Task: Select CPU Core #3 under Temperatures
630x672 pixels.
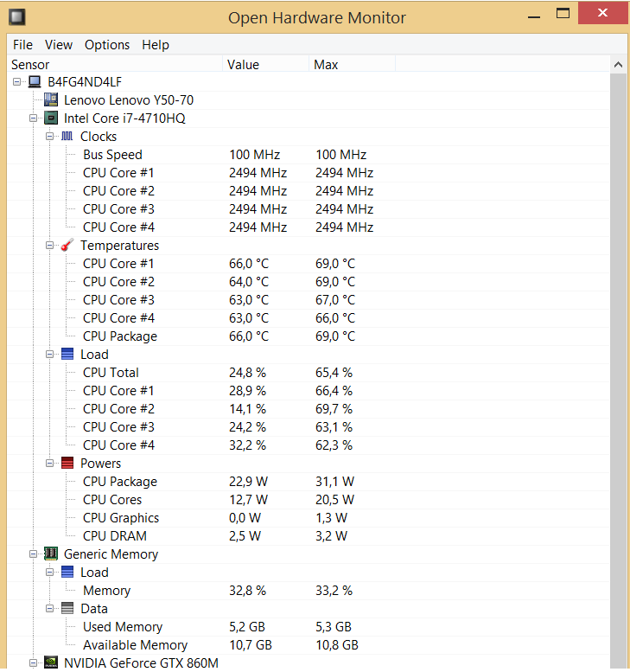Action: click(x=309, y=299)
